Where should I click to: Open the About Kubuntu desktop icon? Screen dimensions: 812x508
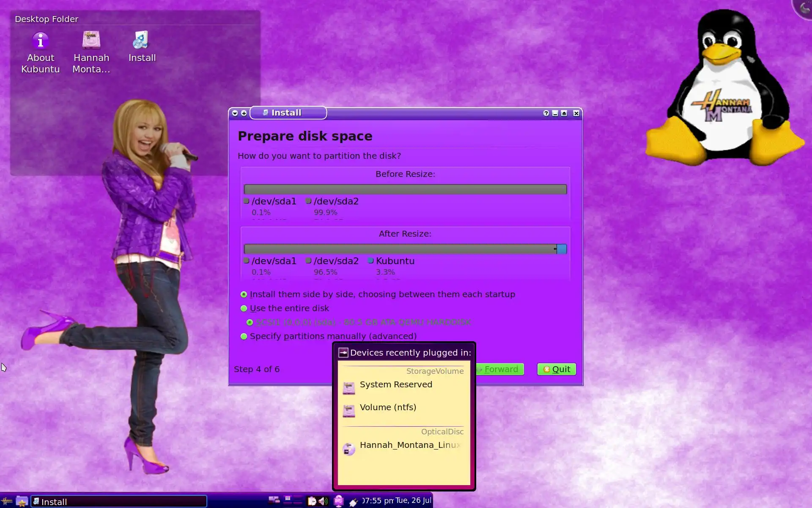click(x=41, y=41)
